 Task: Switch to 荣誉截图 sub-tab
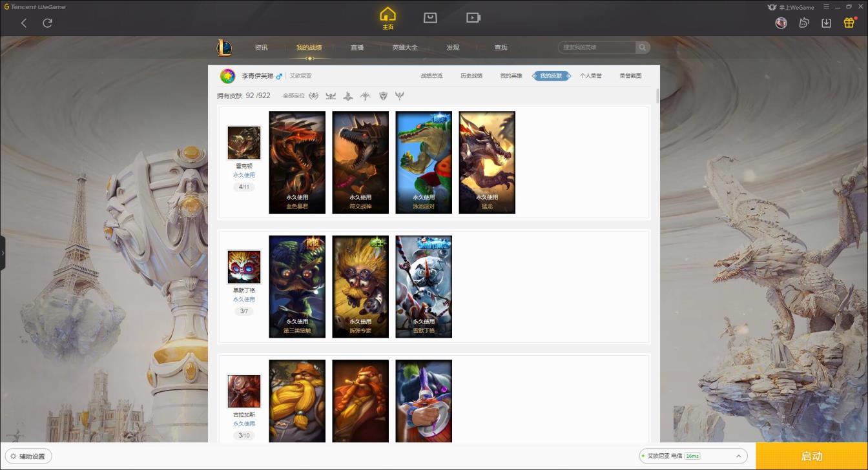coord(630,76)
